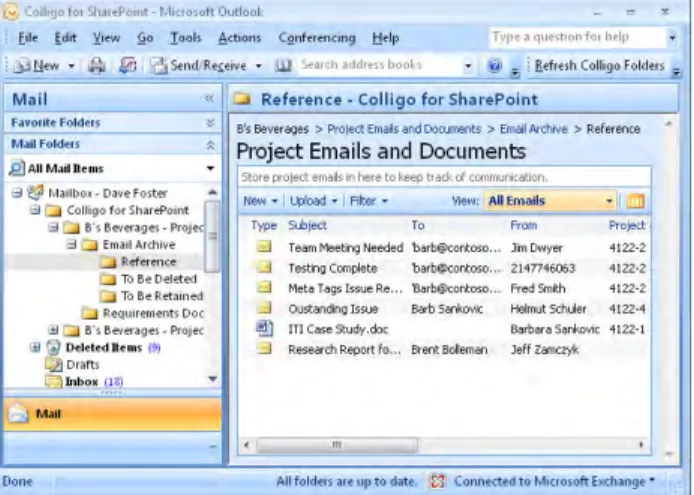Click the ITI Case Study.doc Word document icon
Viewport: 694px width, 495px height.
(x=264, y=329)
